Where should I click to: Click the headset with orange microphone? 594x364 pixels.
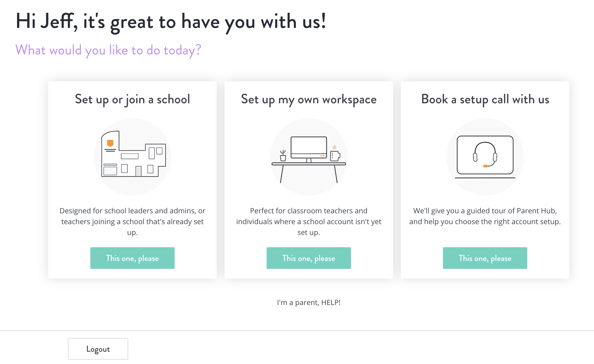coord(485,155)
